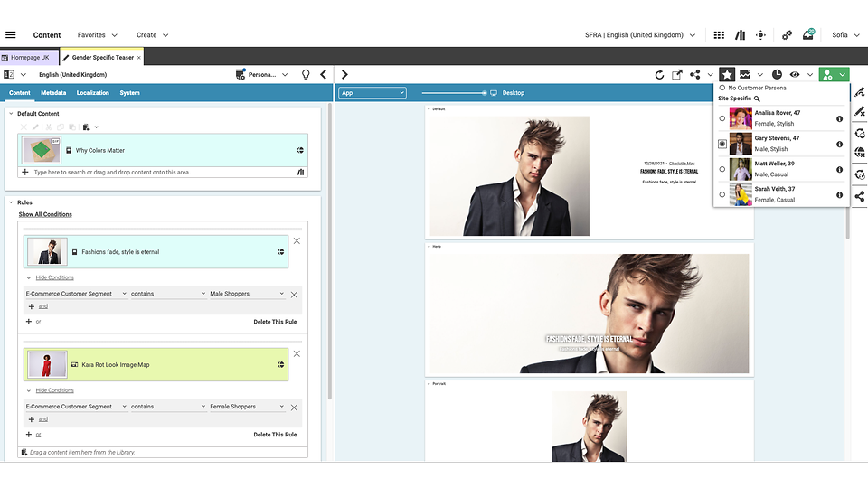Click the Charlotte May author link
The height and width of the screenshot is (488, 868).
coord(682,164)
